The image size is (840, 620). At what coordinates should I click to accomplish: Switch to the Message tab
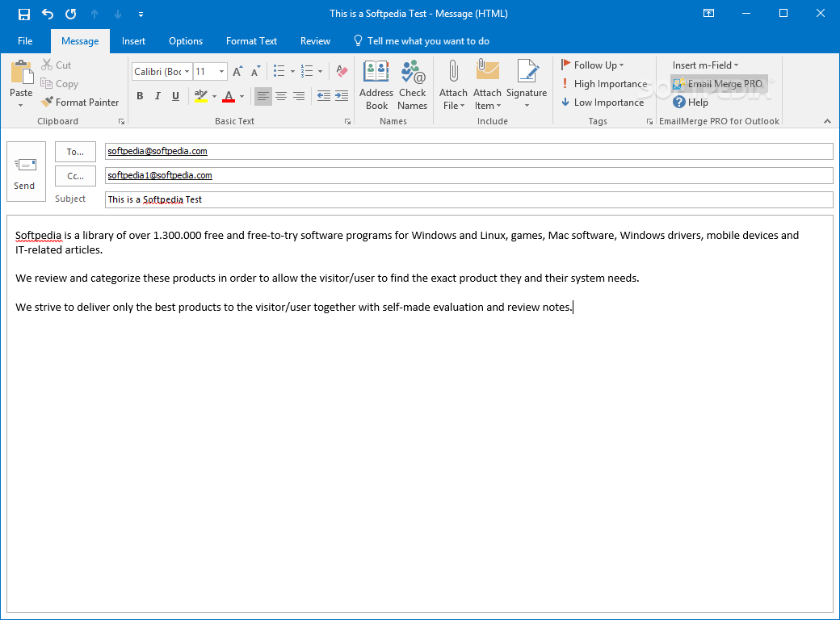(80, 41)
